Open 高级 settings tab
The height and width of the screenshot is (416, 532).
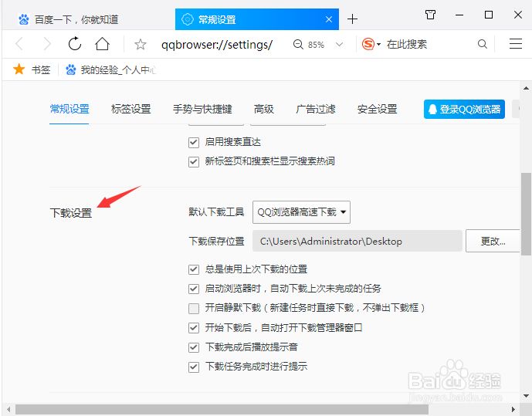(263, 109)
